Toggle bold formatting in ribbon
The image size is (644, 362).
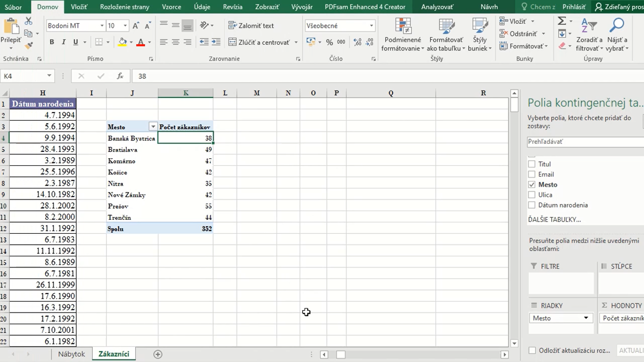click(52, 42)
